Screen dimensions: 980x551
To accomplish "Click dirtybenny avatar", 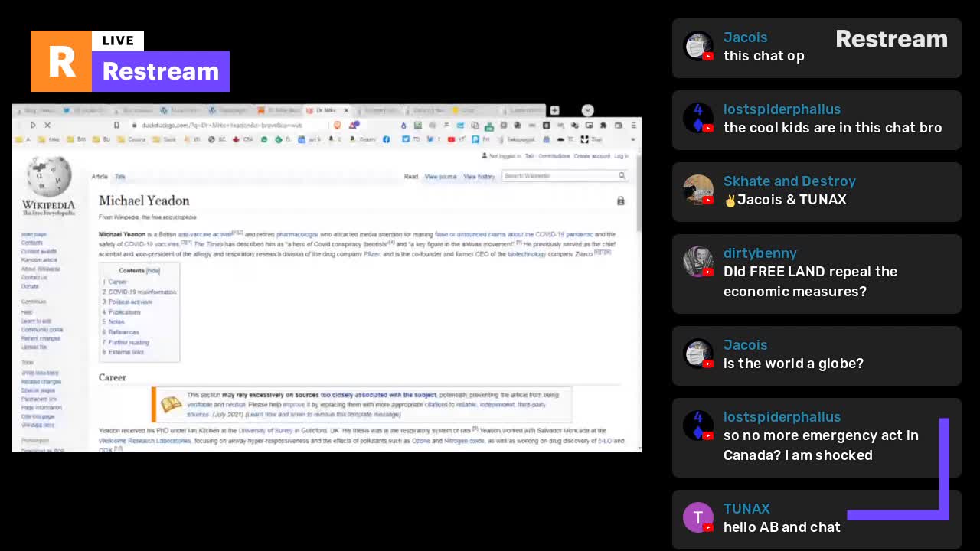I will pos(698,262).
